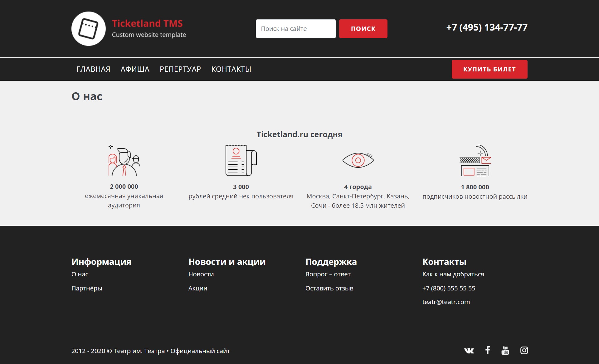The image size is (599, 364).
Task: Focus the Поиск на сайте search field
Action: coord(296,29)
